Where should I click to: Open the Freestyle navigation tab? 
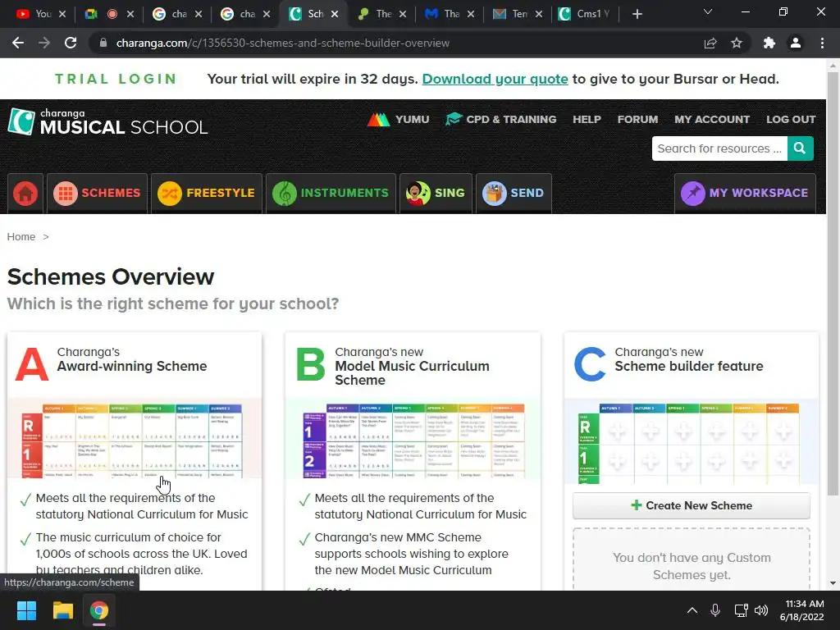(x=206, y=194)
